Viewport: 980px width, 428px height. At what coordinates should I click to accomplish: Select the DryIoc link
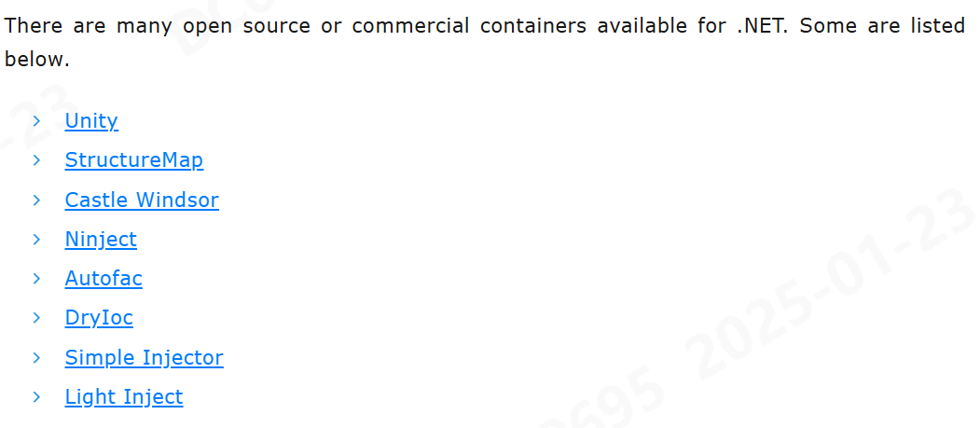click(99, 318)
